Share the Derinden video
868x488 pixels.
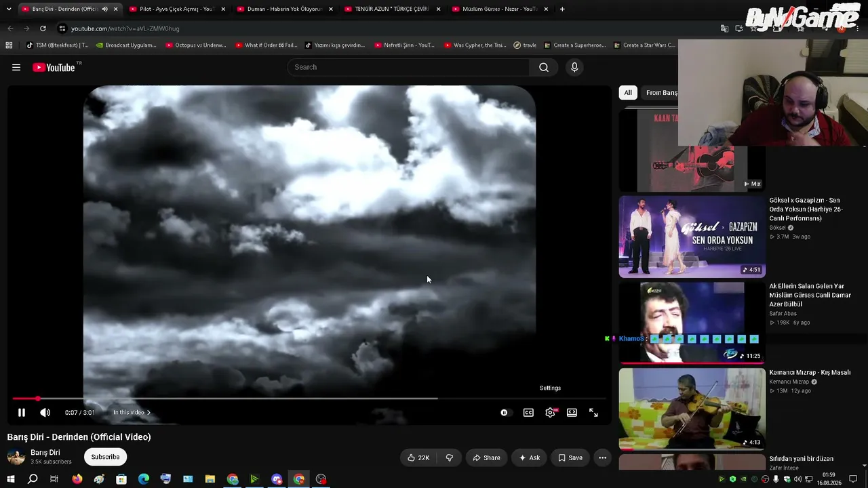[486, 458]
